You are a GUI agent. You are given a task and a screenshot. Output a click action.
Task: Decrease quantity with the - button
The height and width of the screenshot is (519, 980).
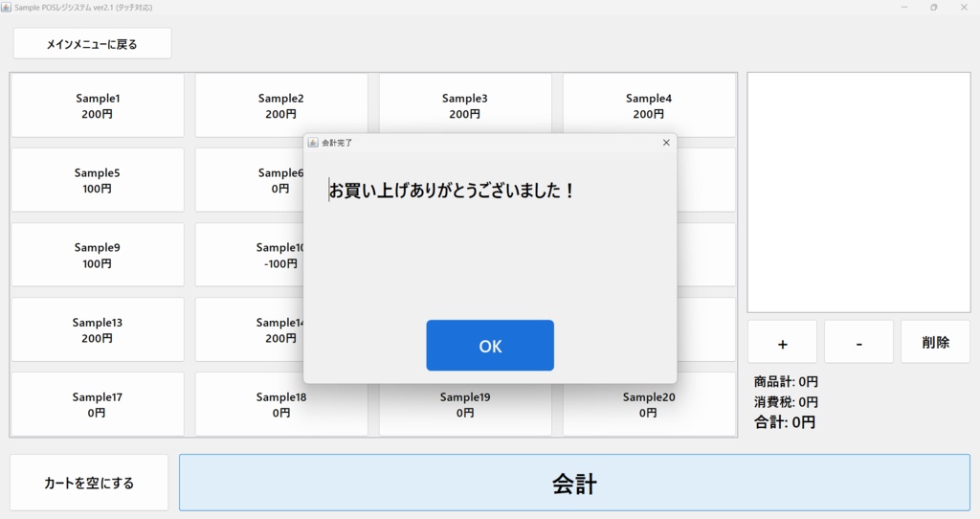(x=858, y=342)
